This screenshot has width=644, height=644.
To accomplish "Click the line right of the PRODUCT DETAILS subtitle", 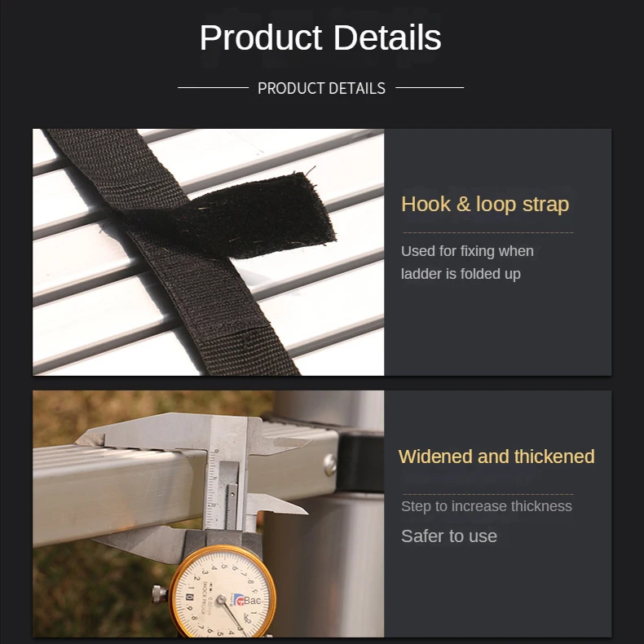I will click(x=430, y=87).
